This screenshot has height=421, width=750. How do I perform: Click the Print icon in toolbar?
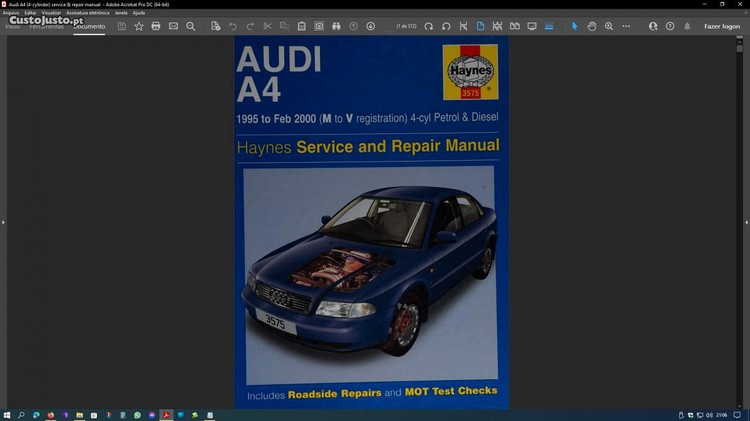156,26
